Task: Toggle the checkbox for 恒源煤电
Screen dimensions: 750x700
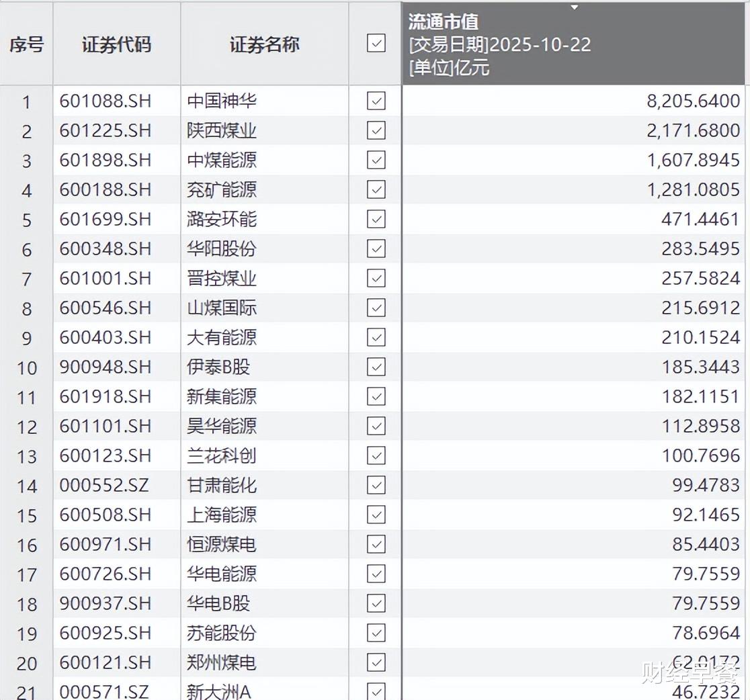Action: tap(376, 544)
